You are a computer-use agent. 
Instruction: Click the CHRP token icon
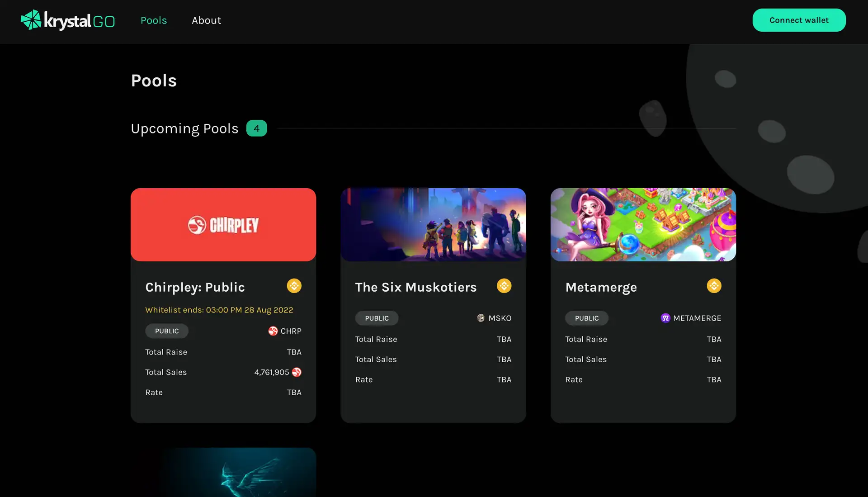[x=273, y=331]
